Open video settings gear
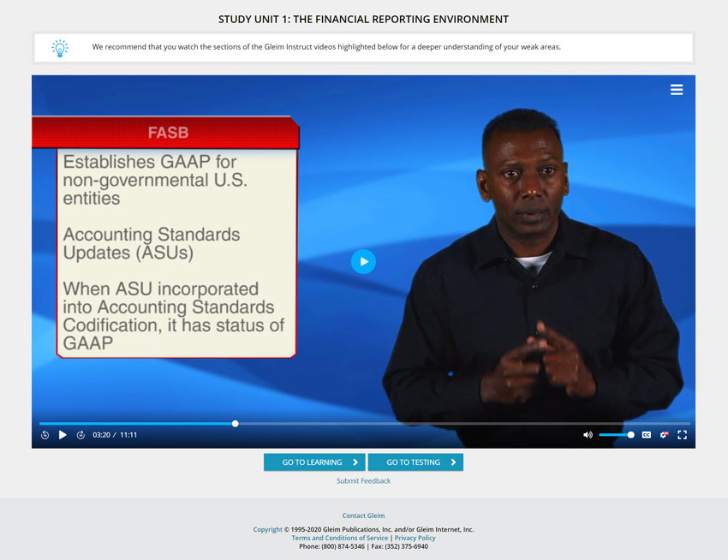 tap(664, 435)
